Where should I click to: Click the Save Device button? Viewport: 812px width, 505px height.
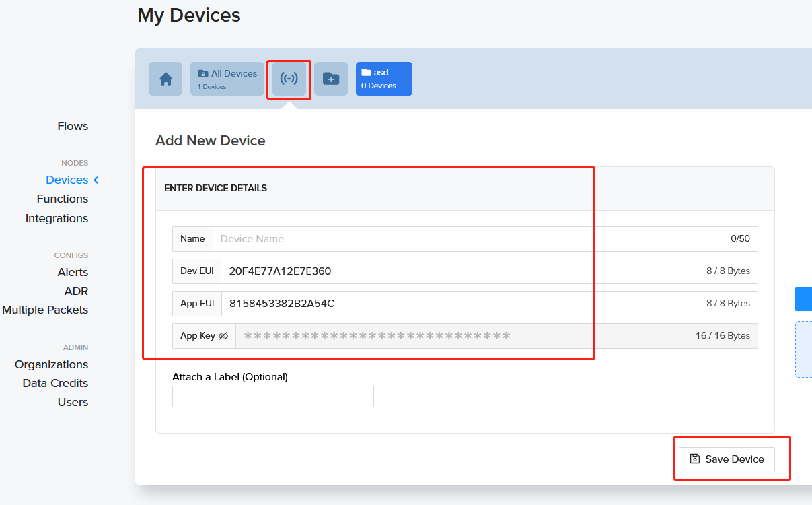727,459
